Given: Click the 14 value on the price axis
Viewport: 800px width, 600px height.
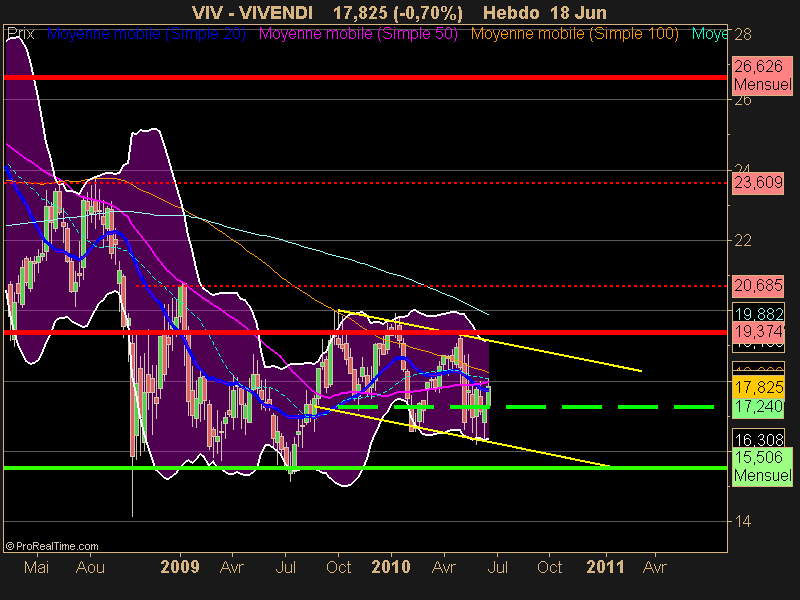Looking at the screenshot, I should [743, 521].
